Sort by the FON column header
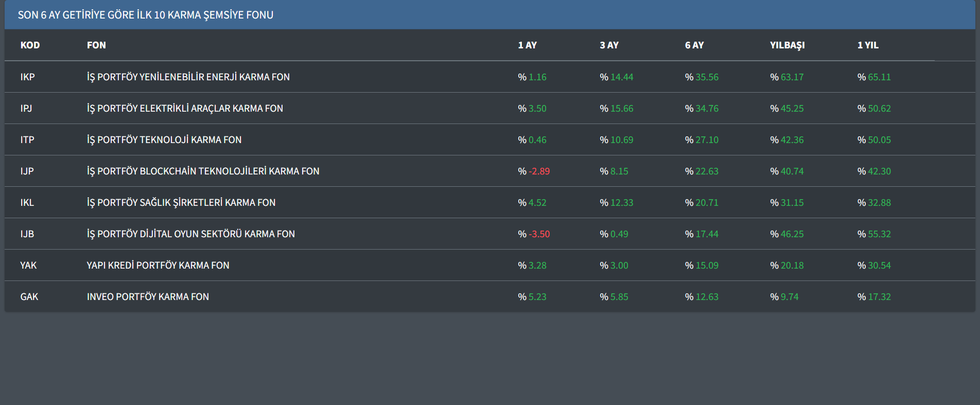This screenshot has width=980, height=405. tap(96, 45)
